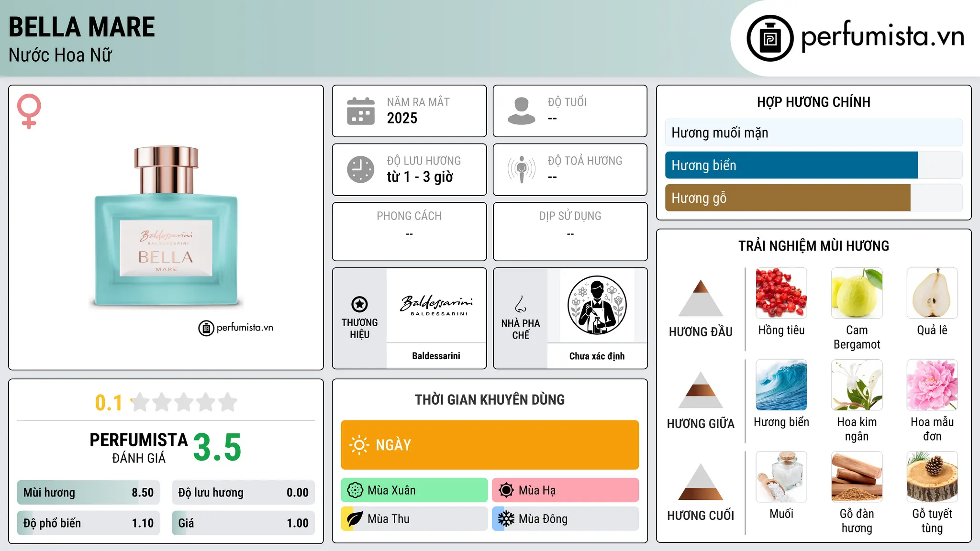Screen dimensions: 980x551
Task: Open the Hoa kim ngân note image
Action: click(x=857, y=385)
